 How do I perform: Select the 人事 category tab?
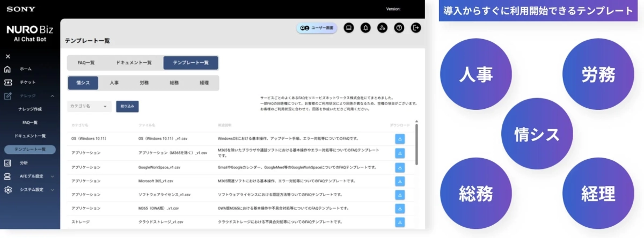pyautogui.click(x=114, y=83)
